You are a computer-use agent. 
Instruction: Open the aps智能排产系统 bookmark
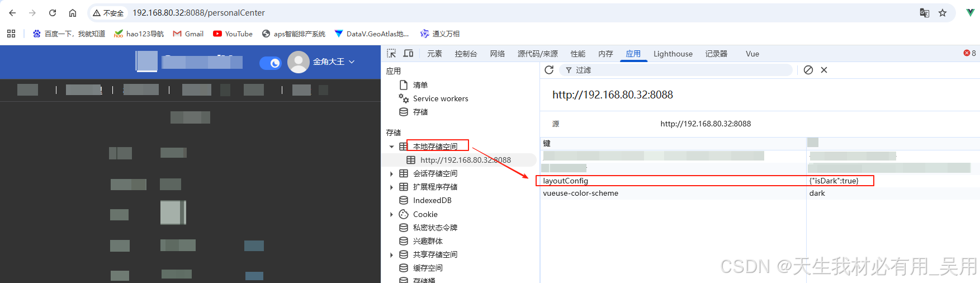tap(293, 34)
